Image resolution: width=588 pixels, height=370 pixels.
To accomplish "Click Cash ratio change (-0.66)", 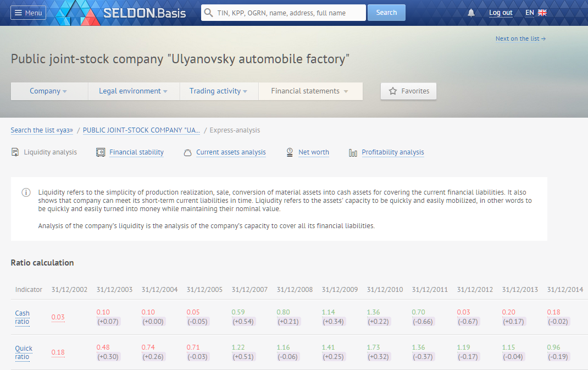I will (x=423, y=322).
